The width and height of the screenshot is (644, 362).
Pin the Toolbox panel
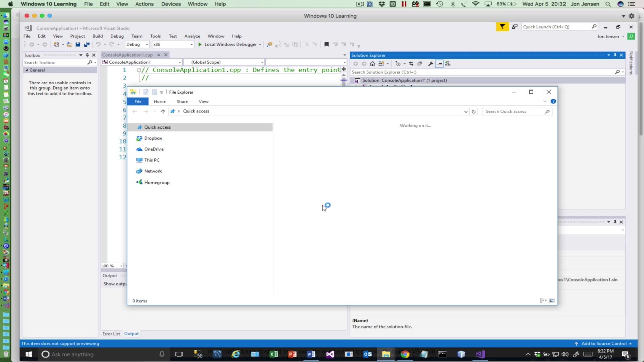click(87, 55)
